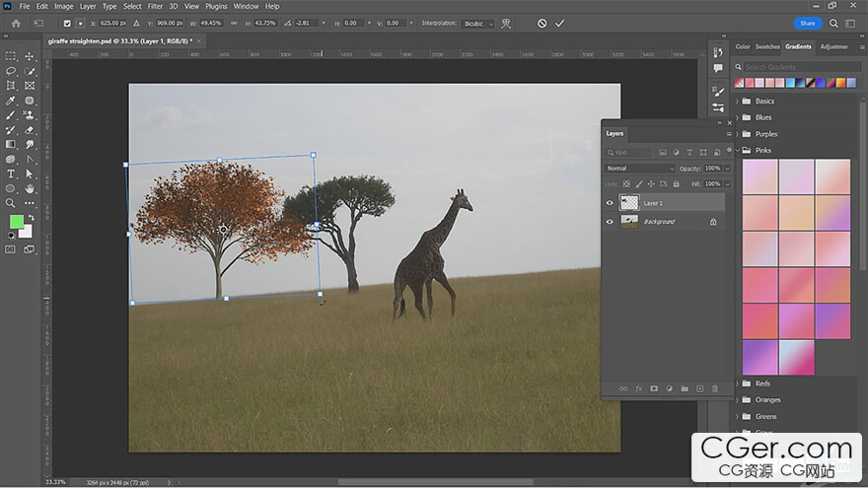Delete layer using the trash icon
Viewport: 868px width, 488px height.
(x=715, y=388)
